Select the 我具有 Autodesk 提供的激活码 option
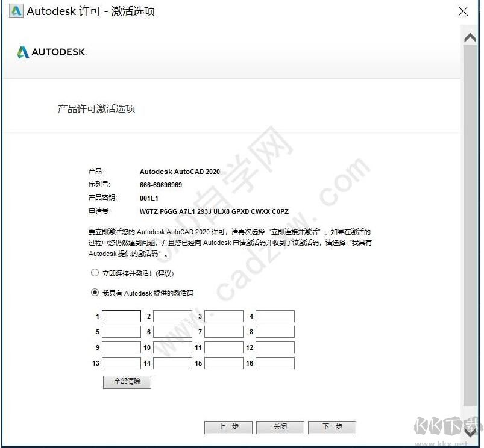The width and height of the screenshot is (484, 448). [x=95, y=293]
